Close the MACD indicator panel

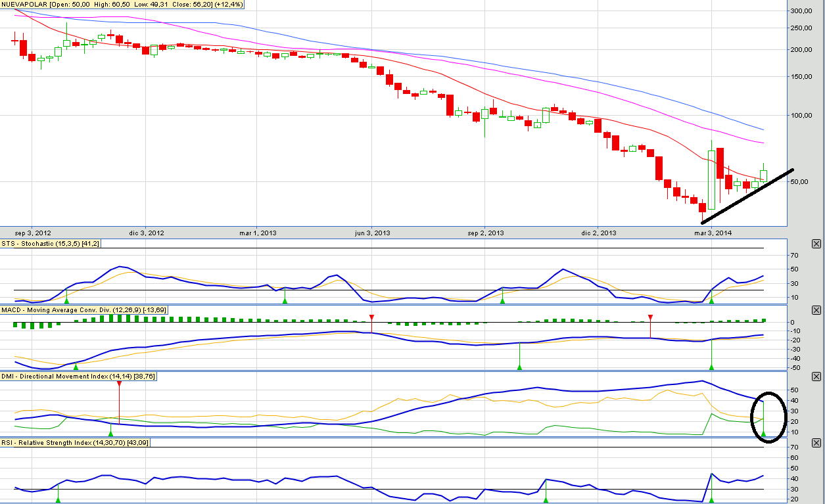(x=816, y=310)
